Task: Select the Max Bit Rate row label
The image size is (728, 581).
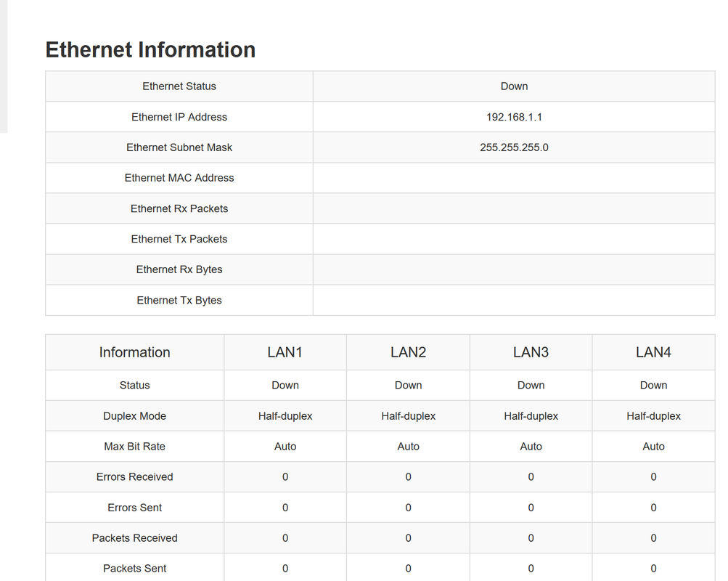Action: click(x=135, y=447)
